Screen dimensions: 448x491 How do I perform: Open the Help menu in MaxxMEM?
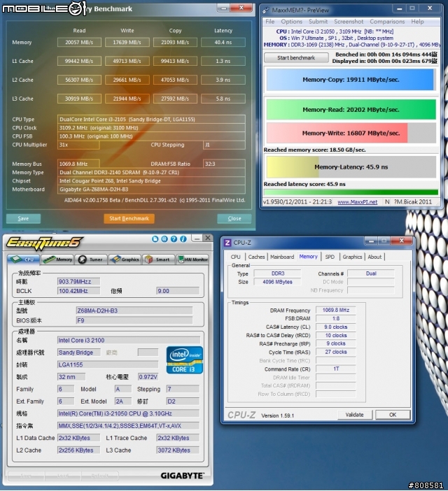tap(417, 22)
